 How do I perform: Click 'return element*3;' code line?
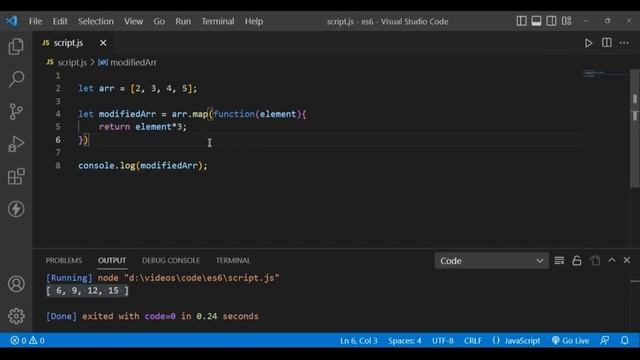[x=142, y=127]
